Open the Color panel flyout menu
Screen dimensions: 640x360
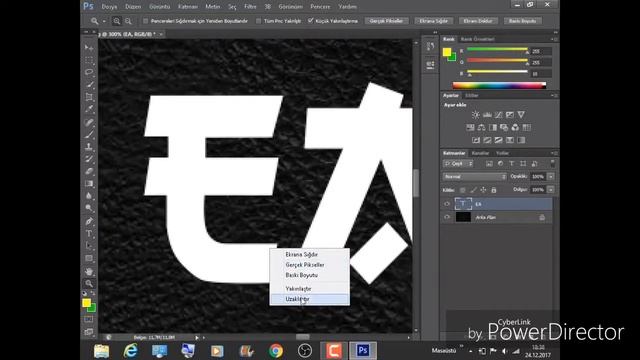coord(554,39)
